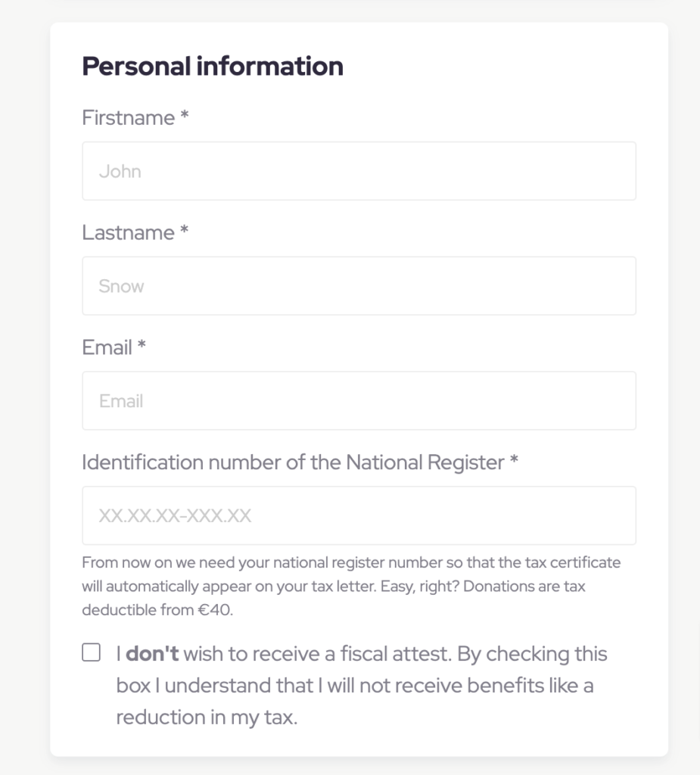The width and height of the screenshot is (700, 775).
Task: Click the "reduction in my tax." line
Action: click(207, 717)
